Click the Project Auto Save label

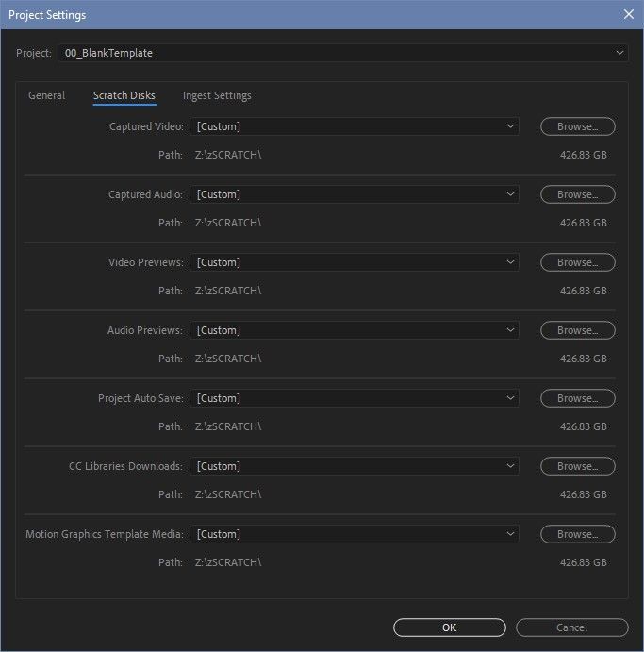pos(140,398)
